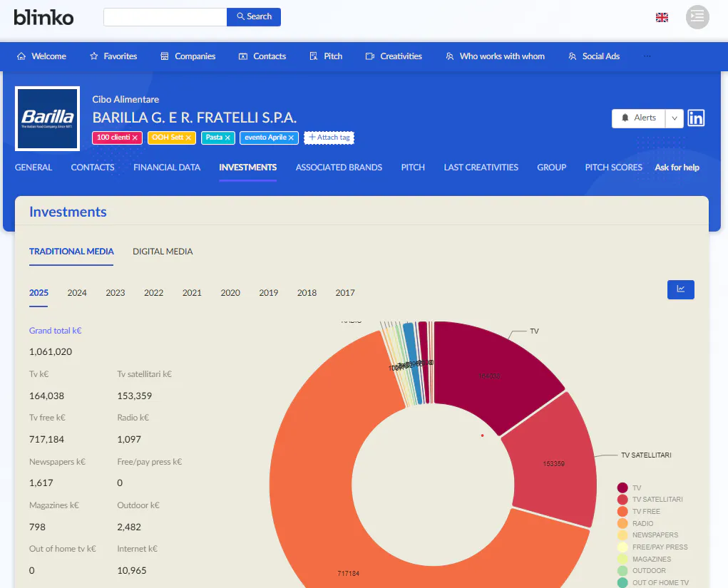Toggle the TV legend color swatch

[x=622, y=488]
